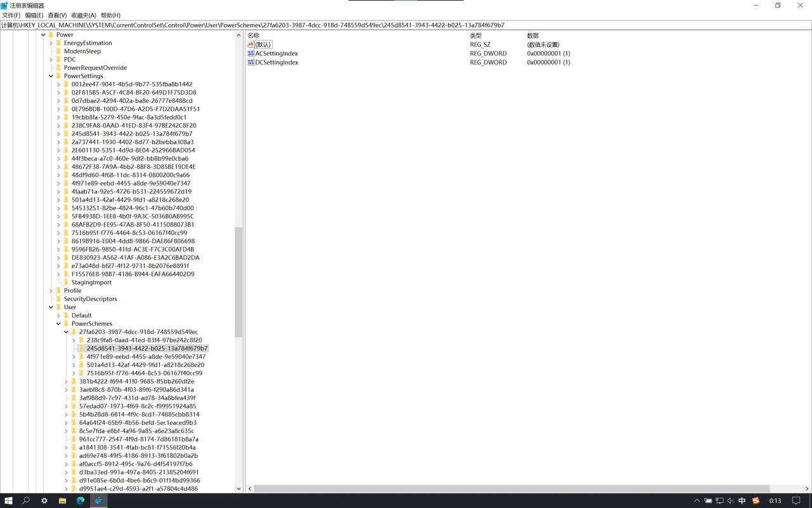Viewport: 812px width, 508px height.
Task: Open the 文件(F) menu
Action: pos(11,15)
